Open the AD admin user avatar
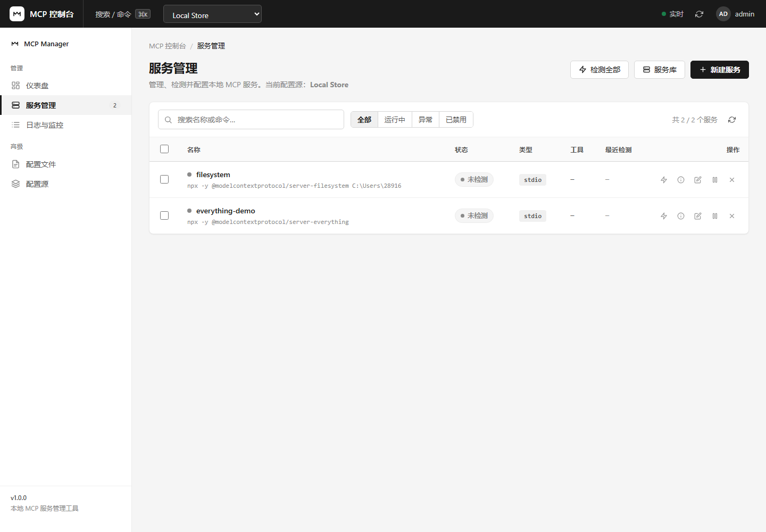The height and width of the screenshot is (532, 766). [723, 14]
